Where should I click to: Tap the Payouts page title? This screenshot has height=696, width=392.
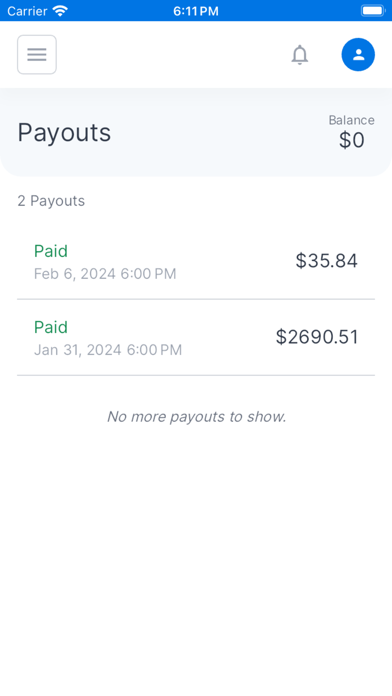64,132
